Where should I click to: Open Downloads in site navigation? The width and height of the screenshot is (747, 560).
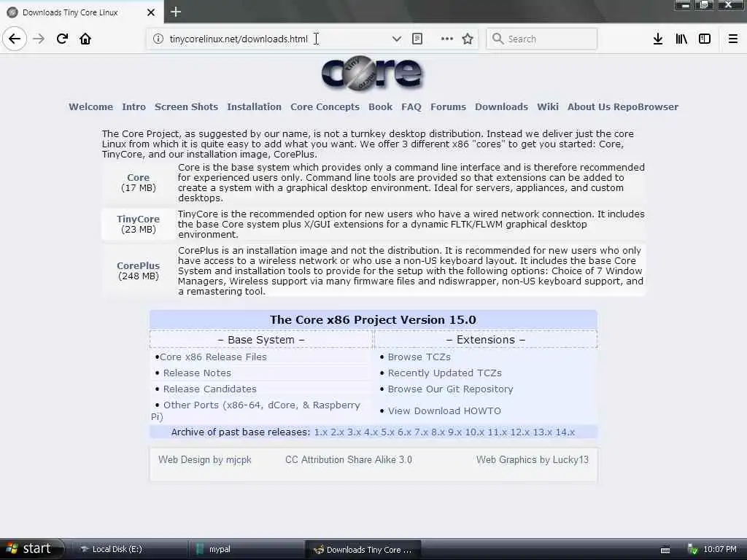click(502, 106)
